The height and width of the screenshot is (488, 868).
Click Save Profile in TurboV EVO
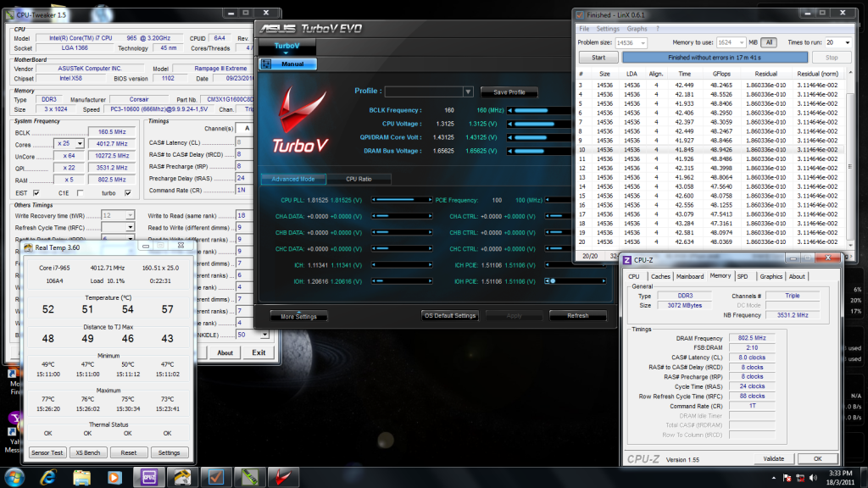point(509,92)
